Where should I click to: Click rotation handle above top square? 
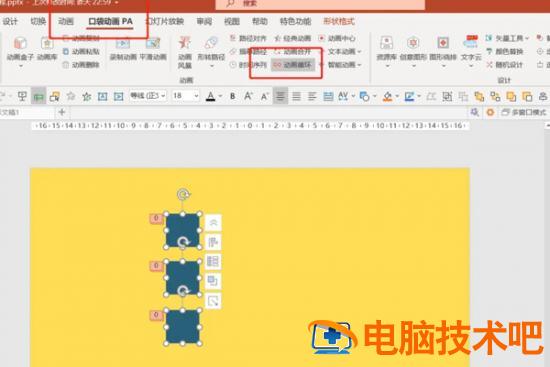pos(183,194)
